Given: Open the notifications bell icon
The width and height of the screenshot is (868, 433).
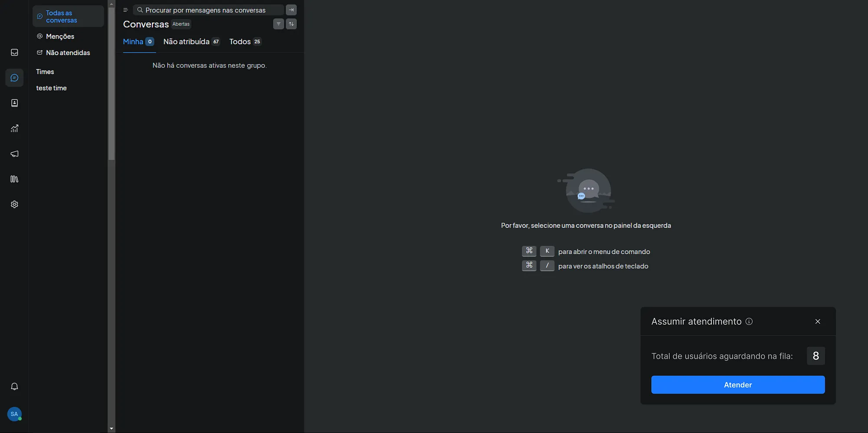Looking at the screenshot, I should pos(14,386).
